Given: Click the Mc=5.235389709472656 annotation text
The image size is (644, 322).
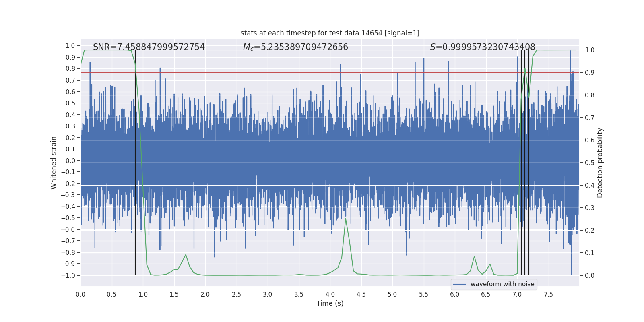Looking at the screenshot, I should point(295,47).
